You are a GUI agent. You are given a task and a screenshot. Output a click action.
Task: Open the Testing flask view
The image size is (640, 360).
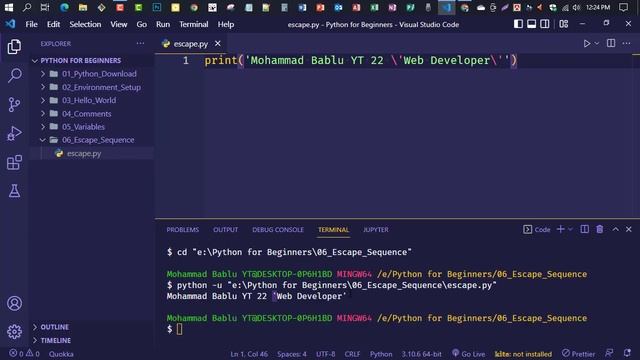(x=14, y=191)
